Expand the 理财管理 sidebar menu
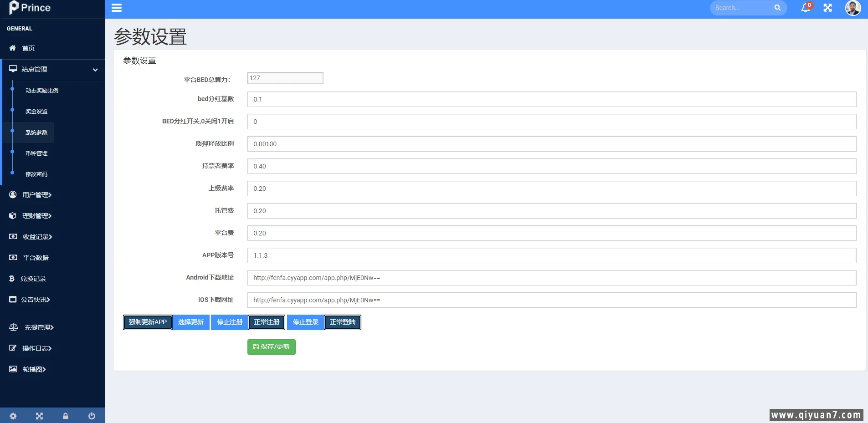The width and height of the screenshot is (868, 423). (37, 216)
